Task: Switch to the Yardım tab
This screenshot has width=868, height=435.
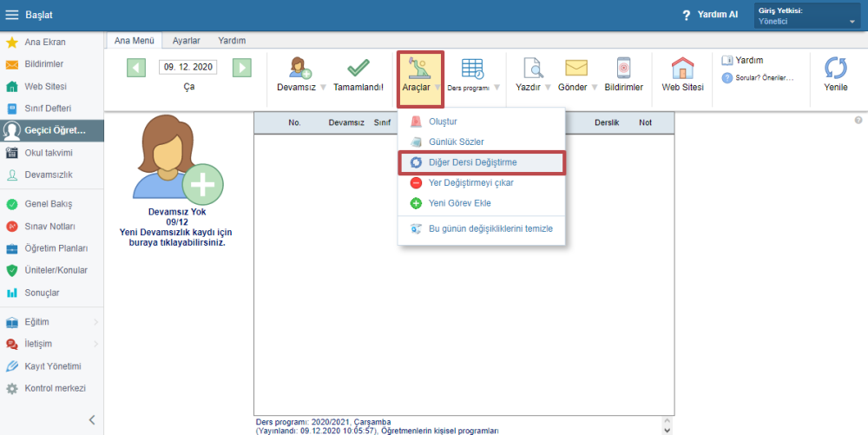Action: (x=232, y=41)
